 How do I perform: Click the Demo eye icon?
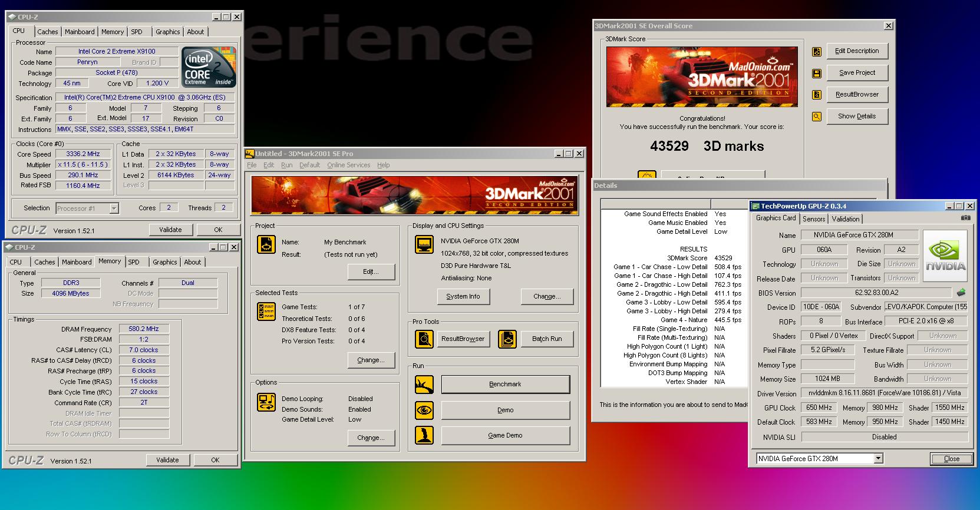click(424, 410)
